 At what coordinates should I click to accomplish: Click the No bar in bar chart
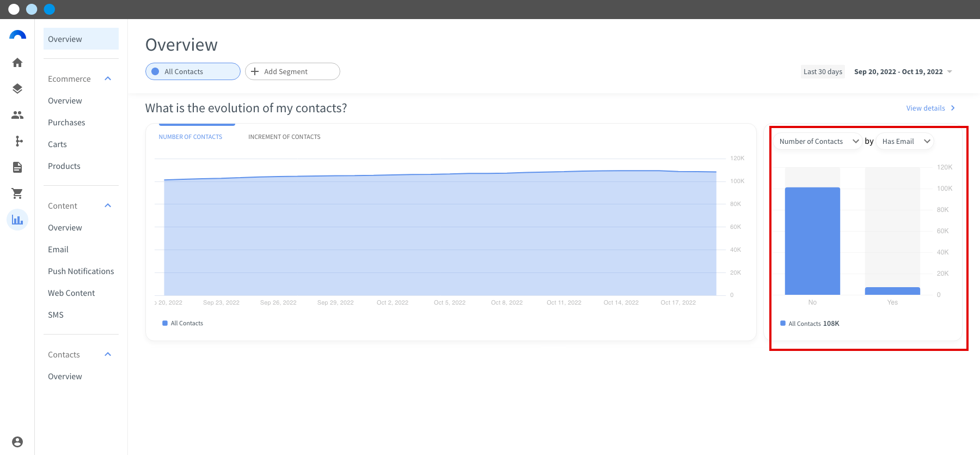point(812,241)
